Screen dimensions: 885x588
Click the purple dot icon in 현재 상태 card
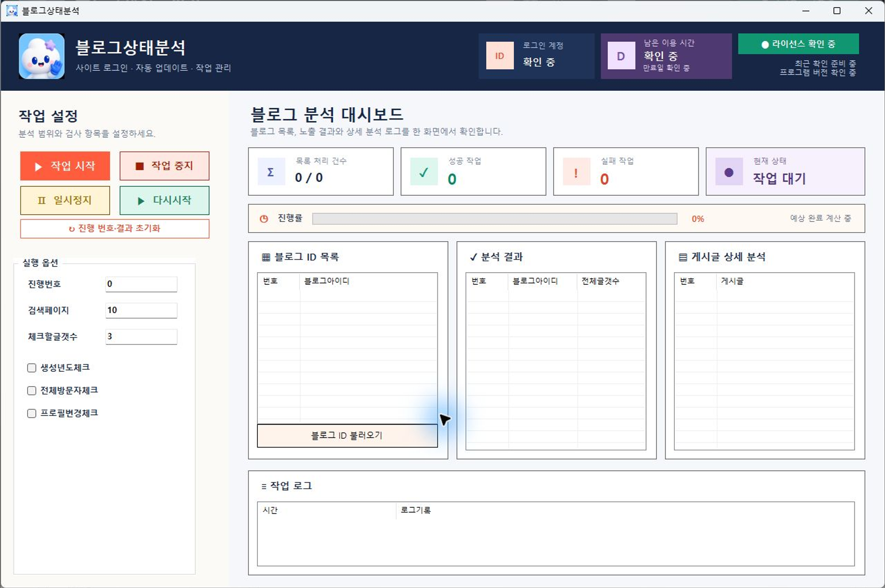coord(729,171)
